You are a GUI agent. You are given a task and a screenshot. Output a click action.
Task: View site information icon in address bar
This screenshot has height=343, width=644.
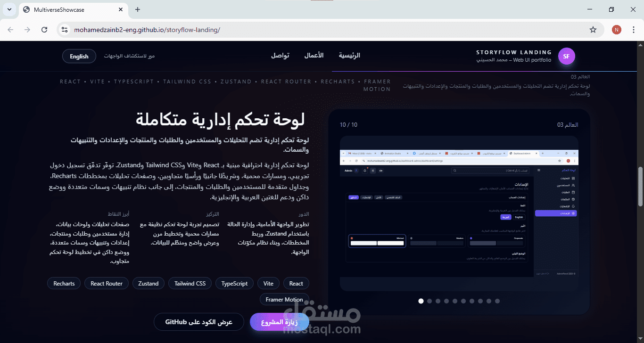point(65,30)
